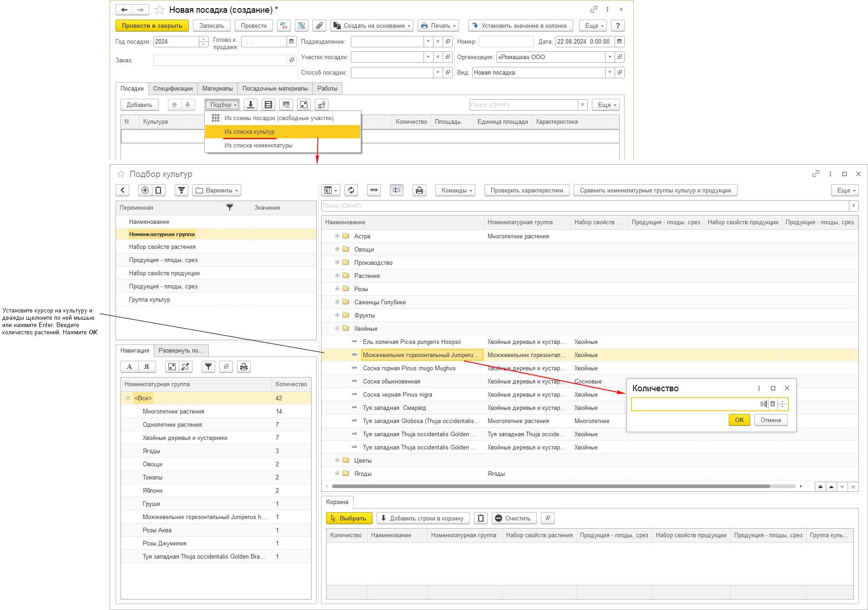868x610 pixels.
Task: Click the filter funnel icon near Варианты
Action: click(182, 191)
